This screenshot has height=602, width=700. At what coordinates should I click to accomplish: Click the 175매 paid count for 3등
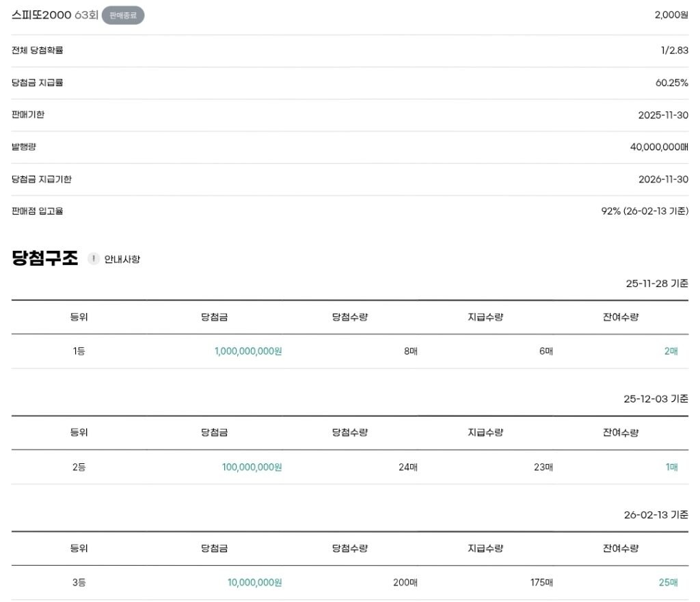541,583
